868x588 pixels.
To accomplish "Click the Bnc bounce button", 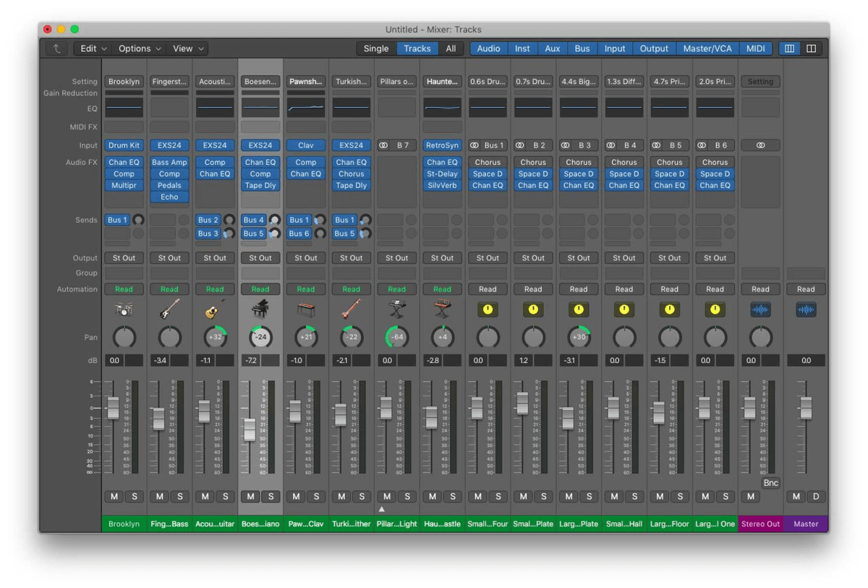I will 770,482.
